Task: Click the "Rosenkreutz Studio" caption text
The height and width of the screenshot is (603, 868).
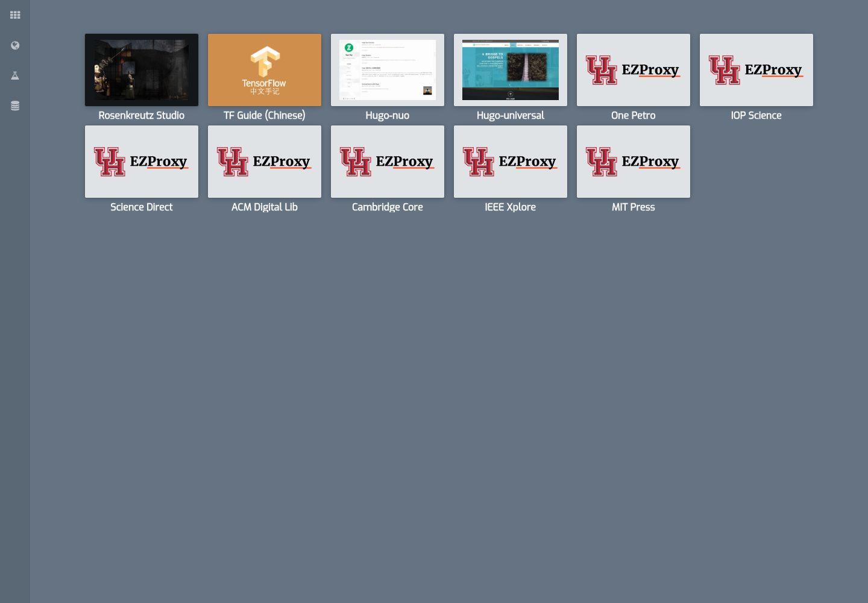Action: (x=142, y=115)
